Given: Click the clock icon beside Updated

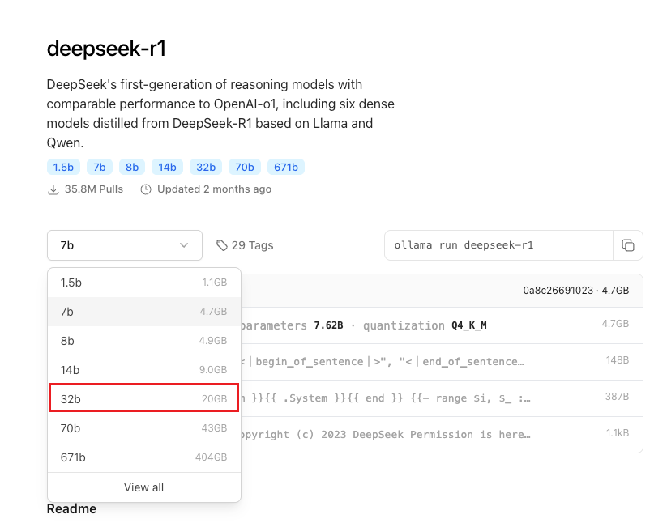Looking at the screenshot, I should pos(146,189).
